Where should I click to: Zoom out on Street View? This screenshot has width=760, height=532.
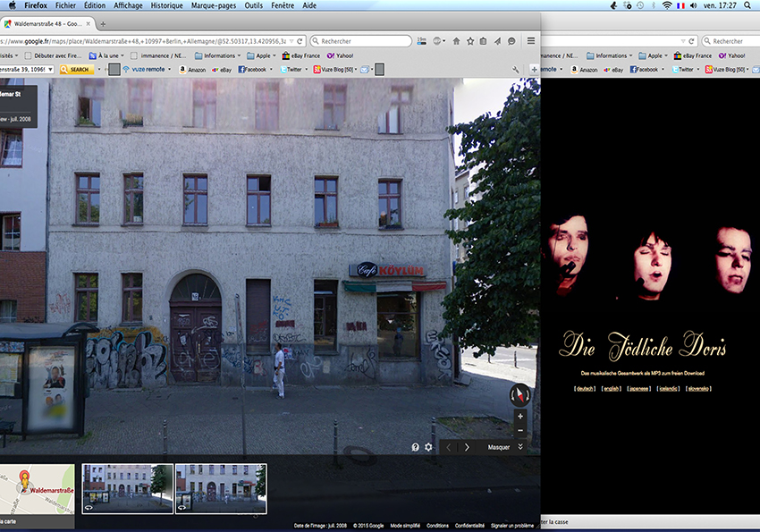click(520, 430)
